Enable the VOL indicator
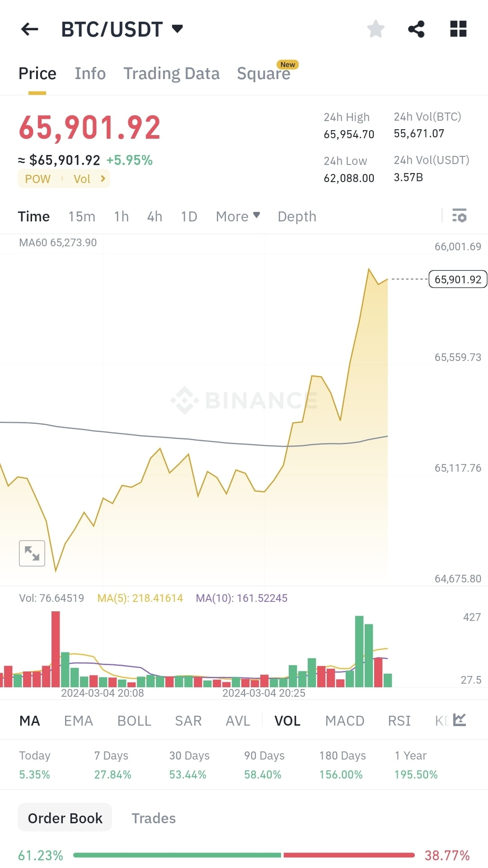Viewport: 488px width, 868px height. tap(287, 721)
